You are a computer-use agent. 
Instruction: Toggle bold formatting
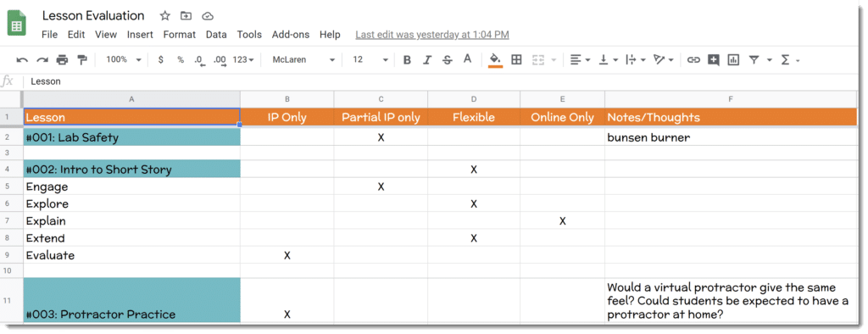[x=407, y=60]
